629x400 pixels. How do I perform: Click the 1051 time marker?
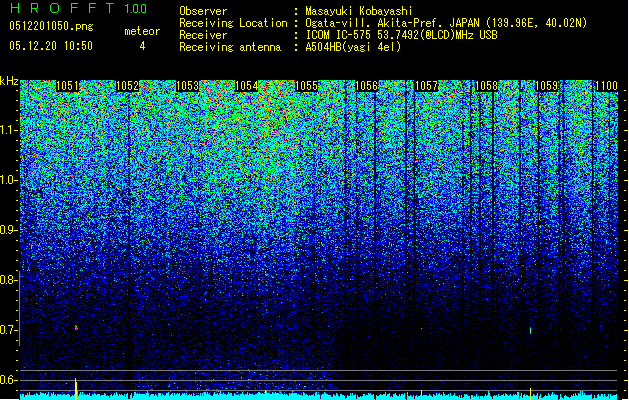67,86
